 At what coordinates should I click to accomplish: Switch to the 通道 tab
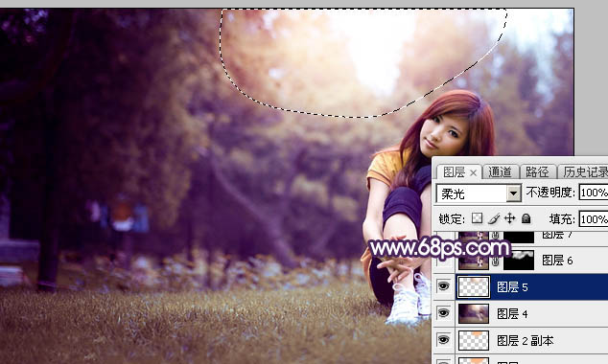[500, 171]
